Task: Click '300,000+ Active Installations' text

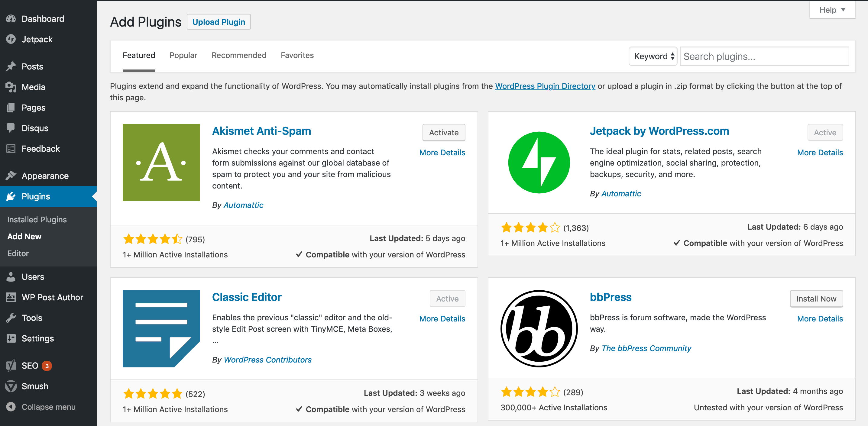Action: click(x=554, y=408)
